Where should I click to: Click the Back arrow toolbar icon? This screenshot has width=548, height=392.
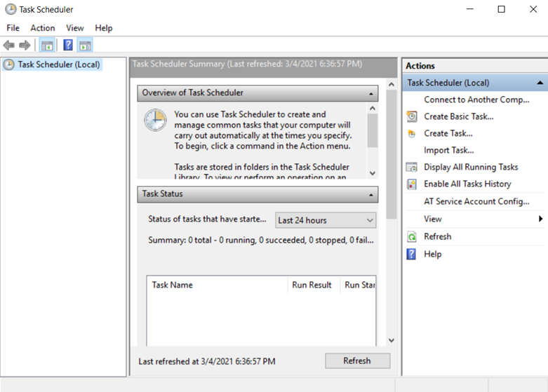pyautogui.click(x=8, y=45)
